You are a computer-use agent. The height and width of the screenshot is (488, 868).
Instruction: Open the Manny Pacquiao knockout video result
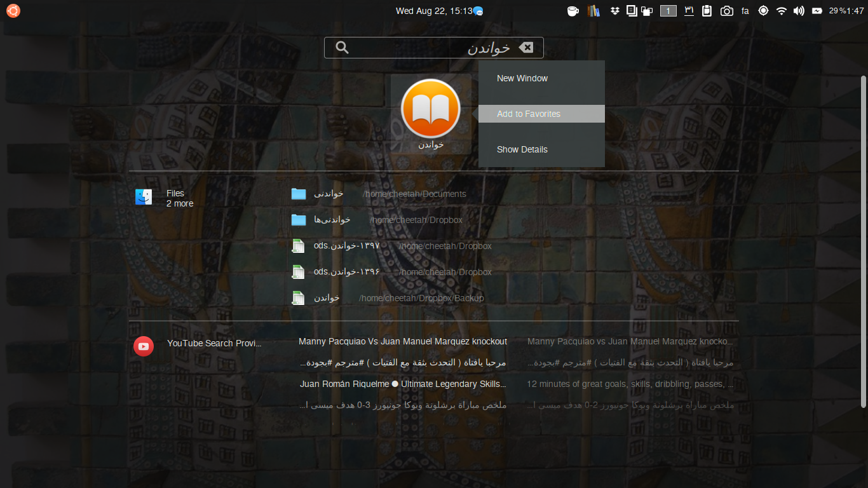(x=403, y=341)
